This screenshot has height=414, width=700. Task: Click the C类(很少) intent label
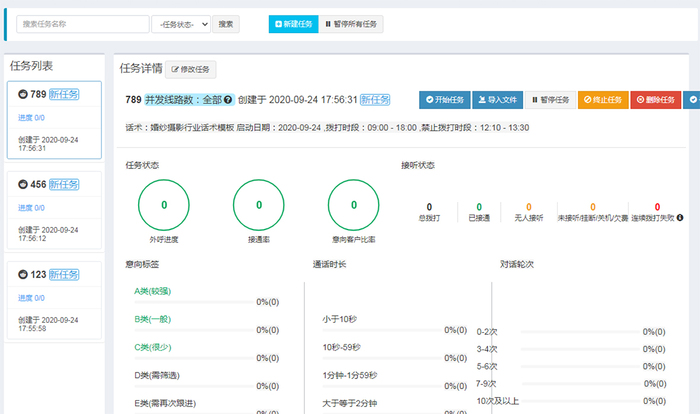coord(153,347)
